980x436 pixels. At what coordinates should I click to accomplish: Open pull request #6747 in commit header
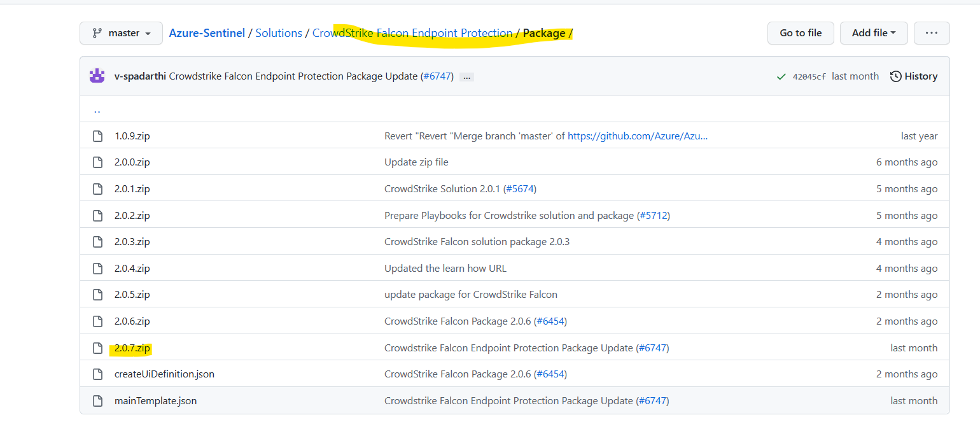(437, 76)
